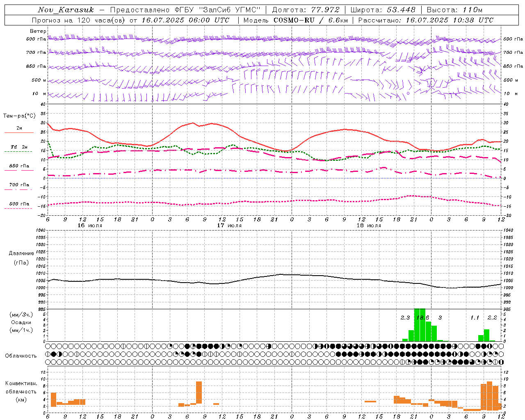Click the Ветер wind panel label
The height and width of the screenshot is (420, 525).
[x=38, y=31]
